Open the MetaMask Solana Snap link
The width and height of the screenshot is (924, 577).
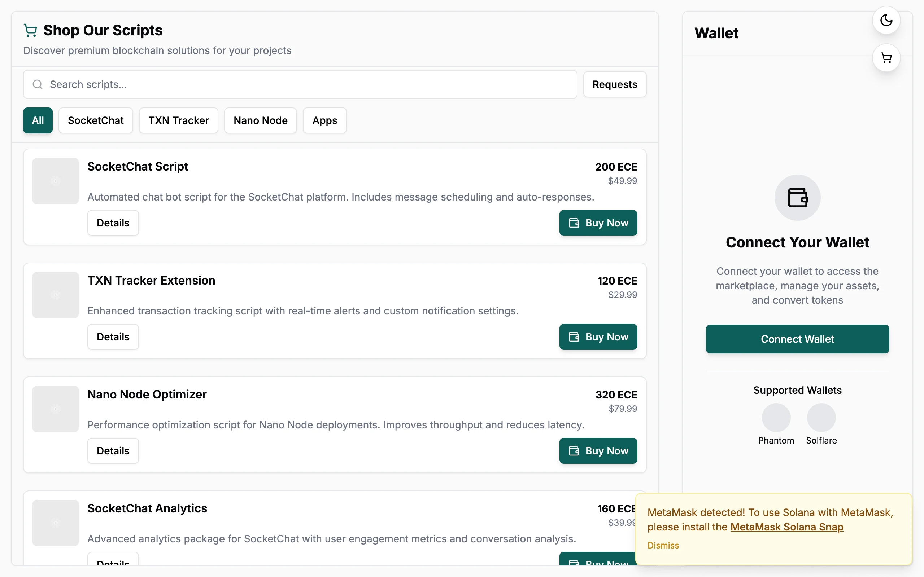(786, 527)
